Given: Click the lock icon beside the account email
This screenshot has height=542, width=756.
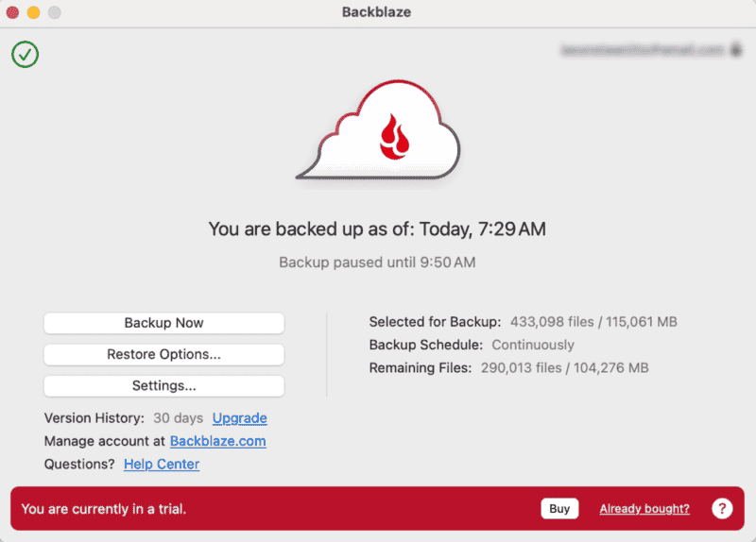Looking at the screenshot, I should click(736, 49).
